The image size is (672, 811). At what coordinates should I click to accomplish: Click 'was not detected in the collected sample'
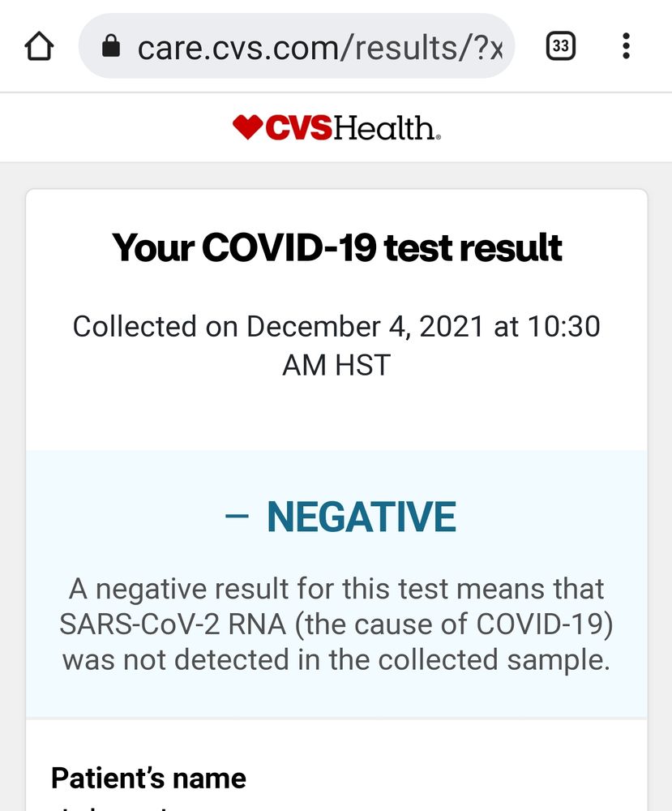(336, 660)
